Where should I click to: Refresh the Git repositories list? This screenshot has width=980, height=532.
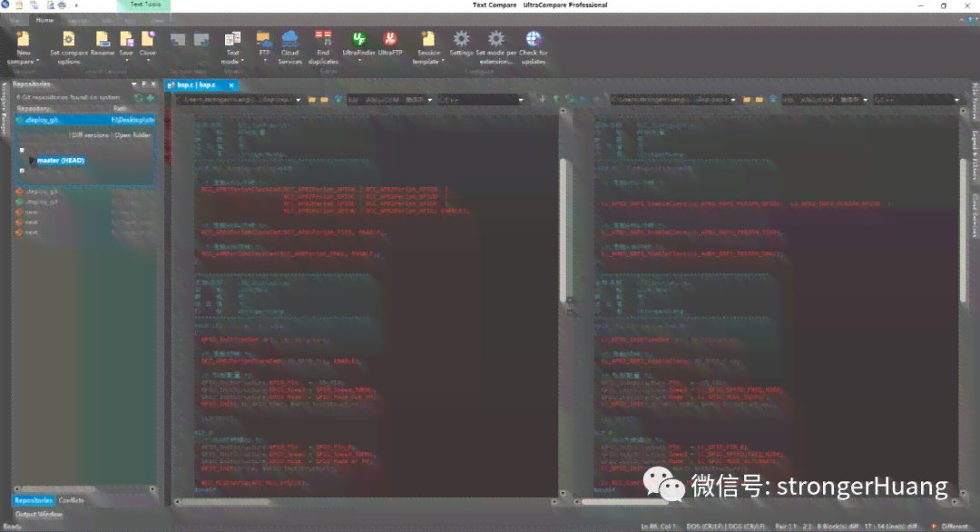[x=139, y=97]
